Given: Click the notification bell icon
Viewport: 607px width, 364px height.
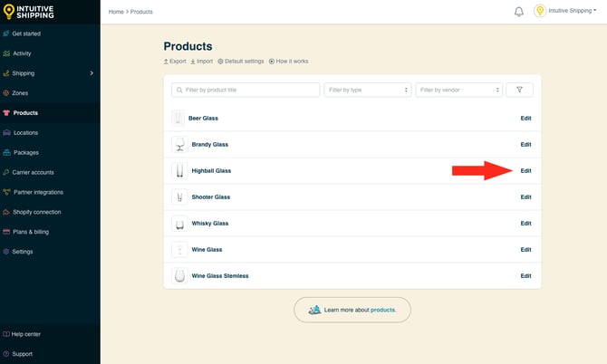Looking at the screenshot, I should 519,12.
